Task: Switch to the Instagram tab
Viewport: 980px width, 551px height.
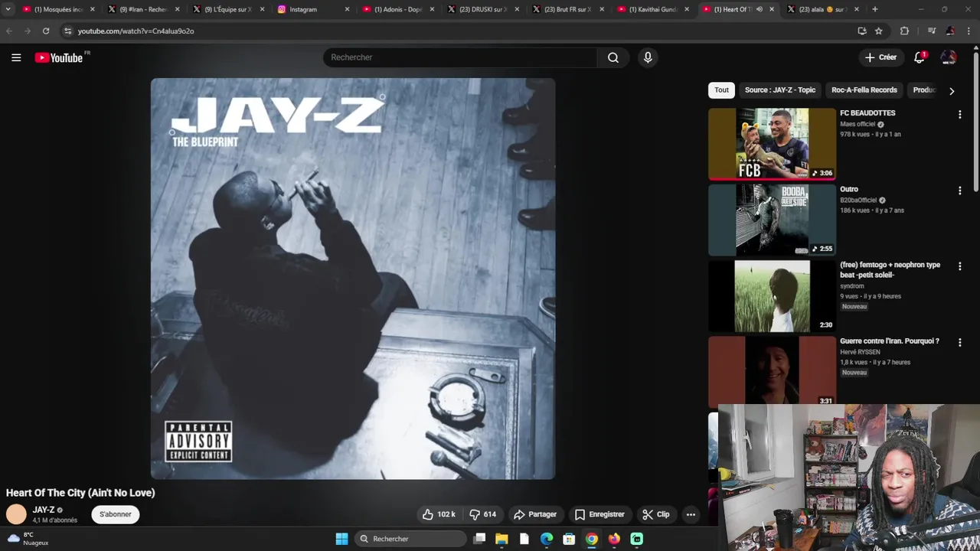Action: click(314, 9)
